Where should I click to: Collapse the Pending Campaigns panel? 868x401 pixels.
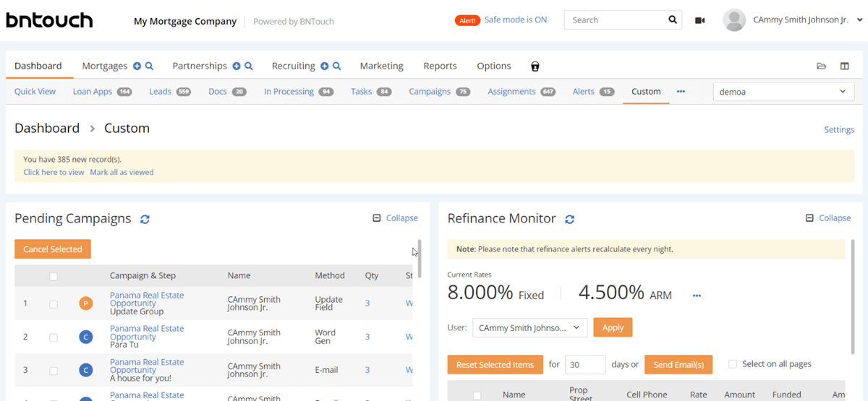[x=395, y=217]
